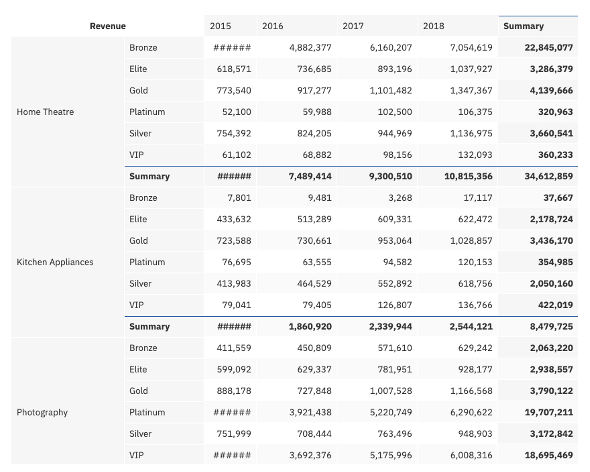The height and width of the screenshot is (472, 590).
Task: Click Home Theatre Bronze row label
Action: coord(164,47)
